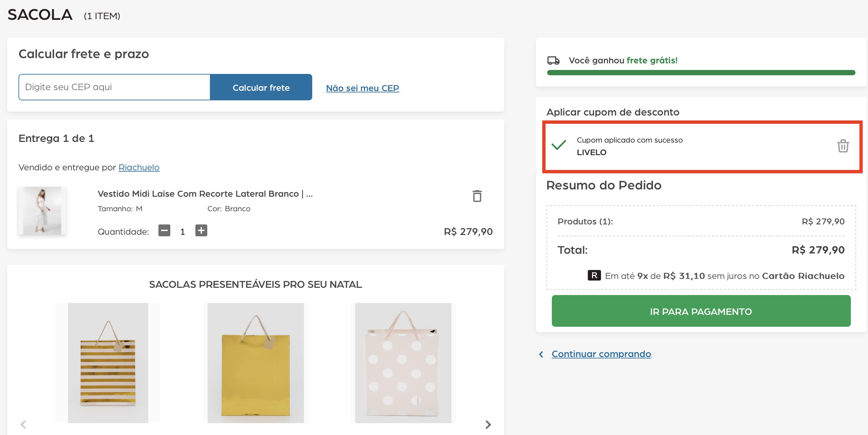Click the Cupom aplicado com sucesso message

629,140
